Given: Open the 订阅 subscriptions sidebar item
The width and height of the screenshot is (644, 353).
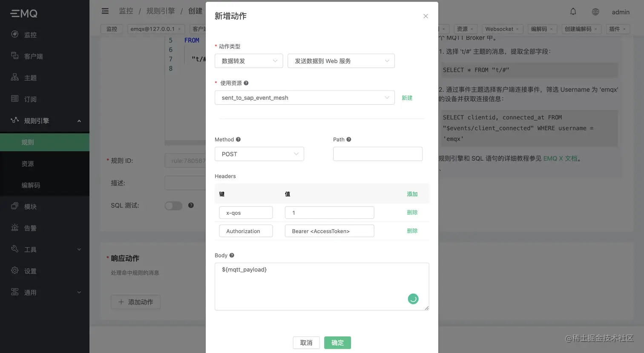Looking at the screenshot, I should (45, 99).
